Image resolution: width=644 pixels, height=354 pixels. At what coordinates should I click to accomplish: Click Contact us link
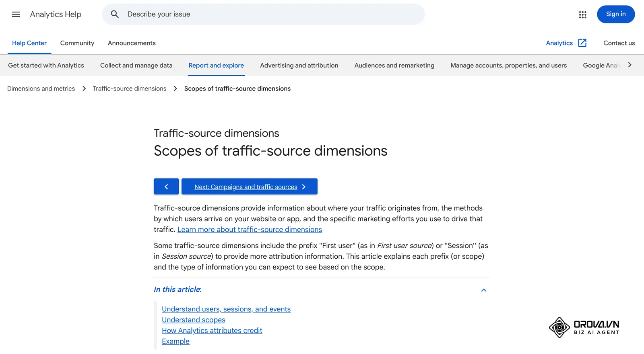coord(619,43)
